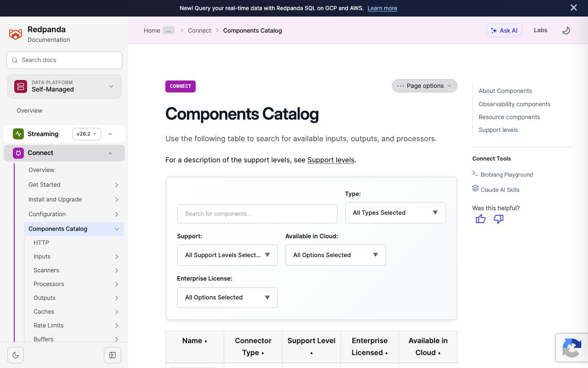The image size is (588, 368).
Task: Open the v26.2 version dropdown
Action: (x=87, y=134)
